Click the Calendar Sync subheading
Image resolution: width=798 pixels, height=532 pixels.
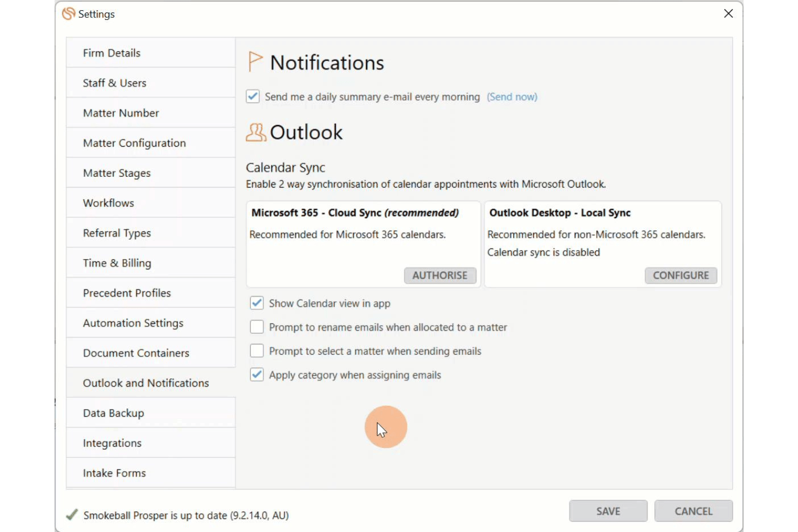(x=286, y=168)
